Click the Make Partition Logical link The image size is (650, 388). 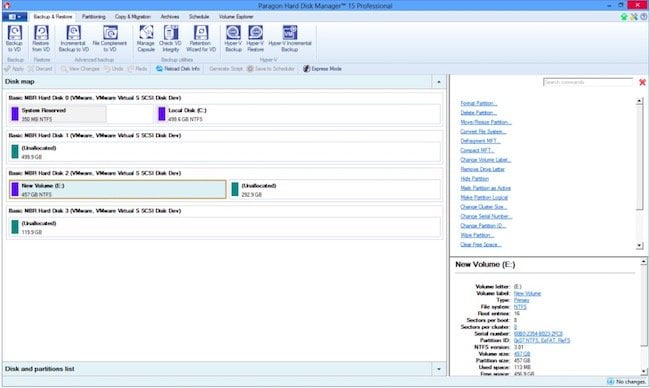point(484,198)
